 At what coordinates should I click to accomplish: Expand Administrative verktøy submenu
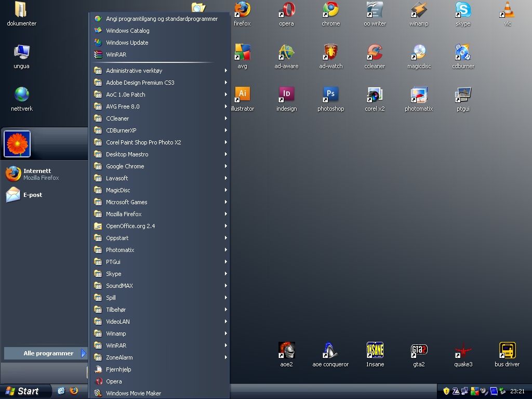pos(160,71)
